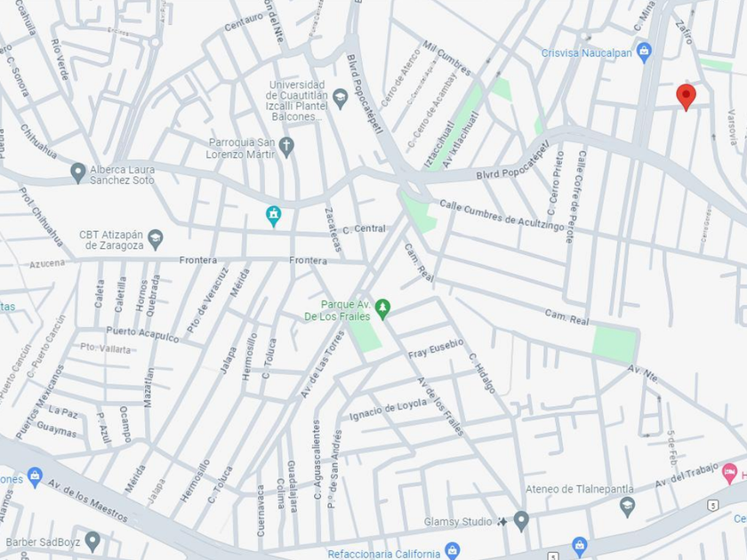
Task: Select the Alberca Laura Sanchez Soto location pin
Action: [77, 172]
